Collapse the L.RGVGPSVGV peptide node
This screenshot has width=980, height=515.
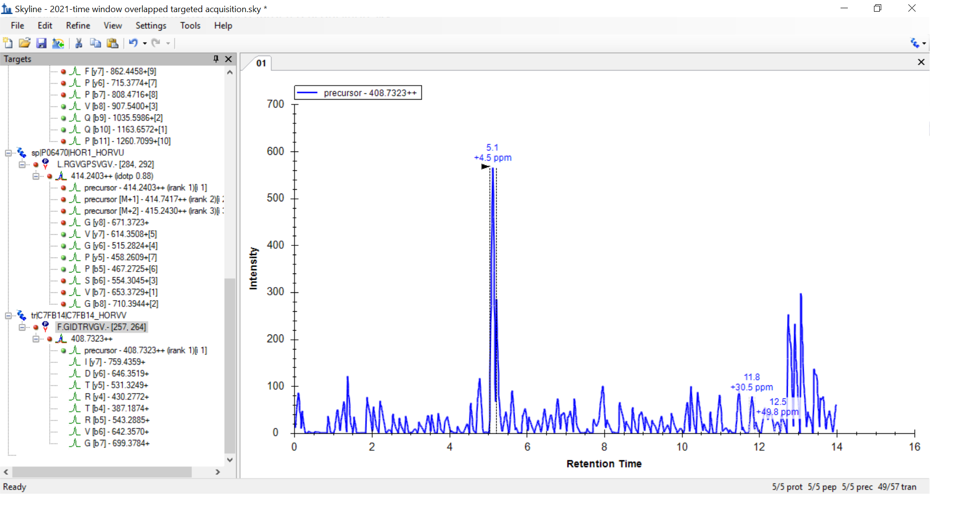click(x=22, y=165)
